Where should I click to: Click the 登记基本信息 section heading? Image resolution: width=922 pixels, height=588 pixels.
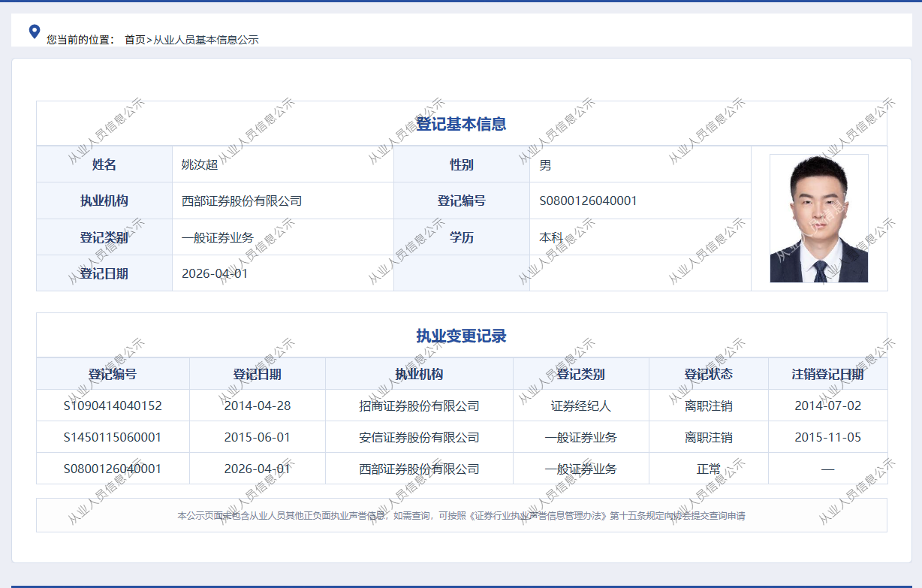[x=461, y=124]
